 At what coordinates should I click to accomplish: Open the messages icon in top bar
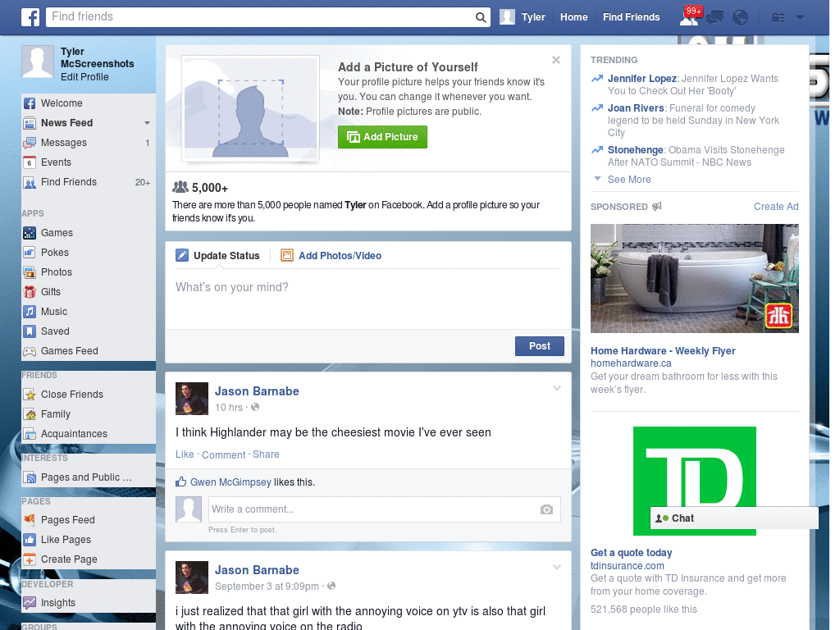pyautogui.click(x=714, y=18)
